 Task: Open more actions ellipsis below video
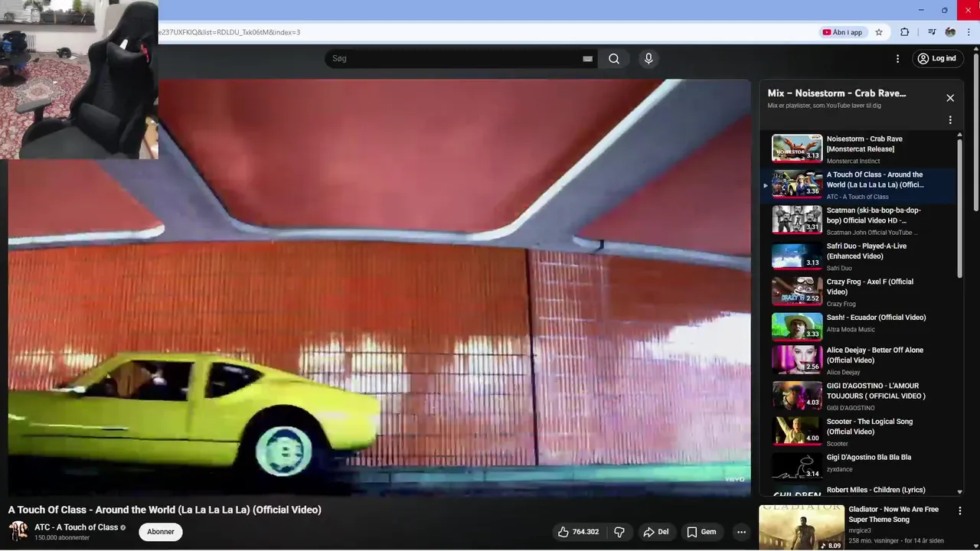click(x=741, y=532)
